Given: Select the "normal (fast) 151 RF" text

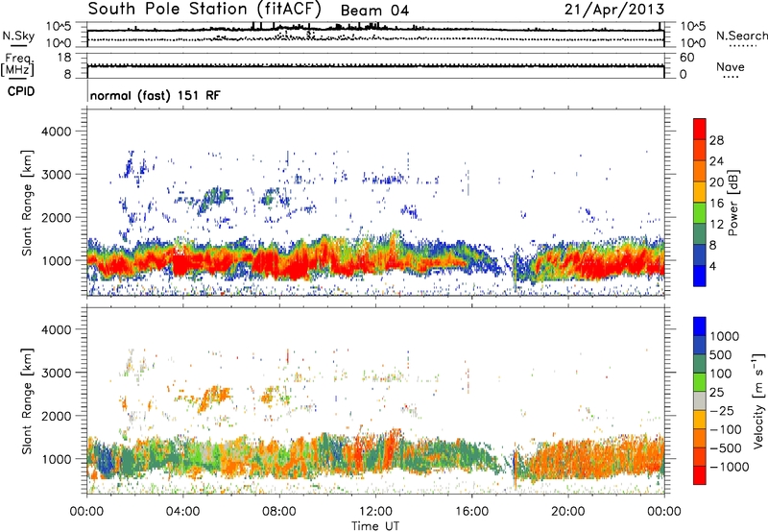Looking at the screenshot, I should (156, 95).
